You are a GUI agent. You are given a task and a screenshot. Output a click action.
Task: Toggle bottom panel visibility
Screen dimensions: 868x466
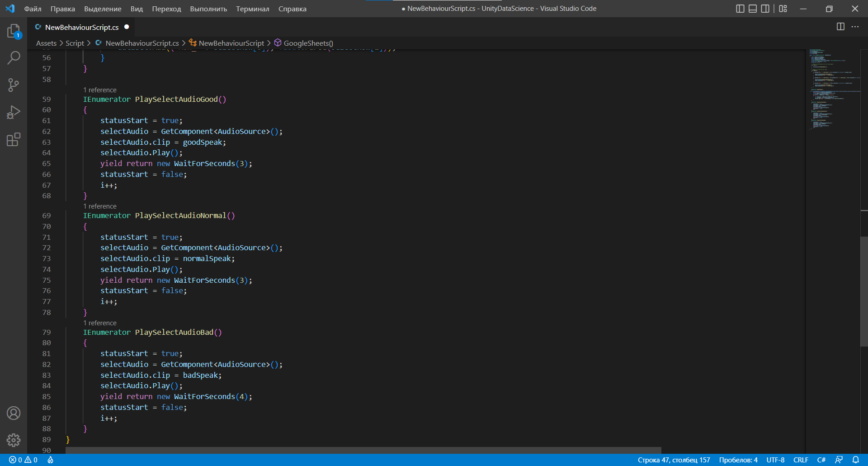[753, 9]
